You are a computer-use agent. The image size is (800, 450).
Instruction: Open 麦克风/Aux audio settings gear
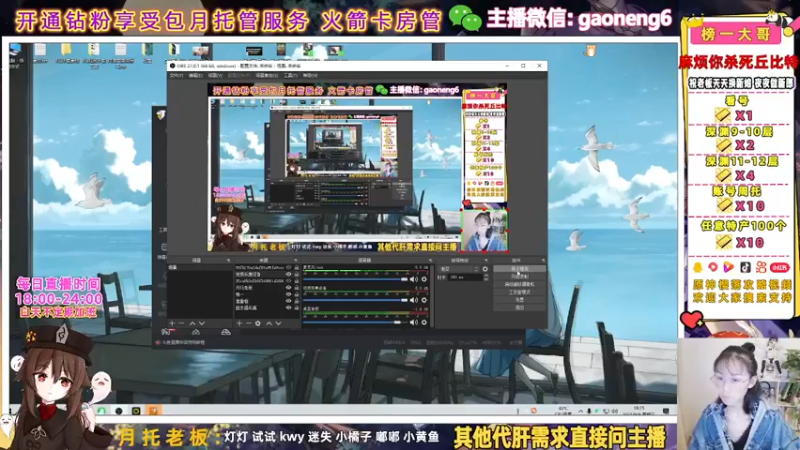click(424, 279)
